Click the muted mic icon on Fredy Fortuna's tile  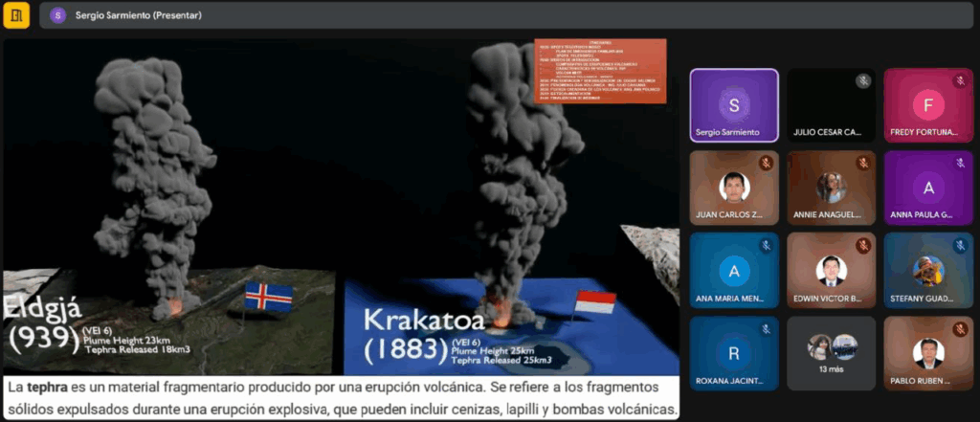point(960,81)
